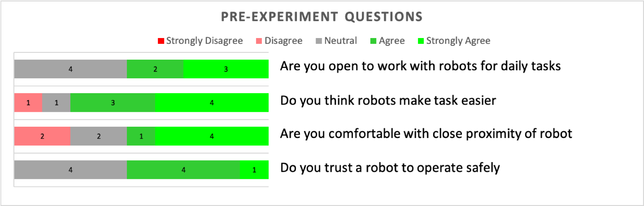The width and height of the screenshot is (644, 206).
Task: Click Agree segment valued 4 in last row
Action: click(x=183, y=170)
